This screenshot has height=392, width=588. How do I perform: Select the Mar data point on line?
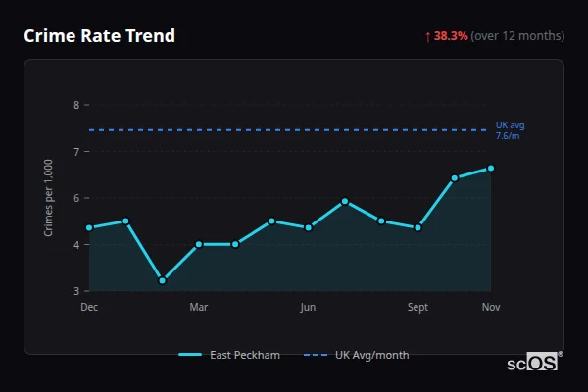pos(199,244)
